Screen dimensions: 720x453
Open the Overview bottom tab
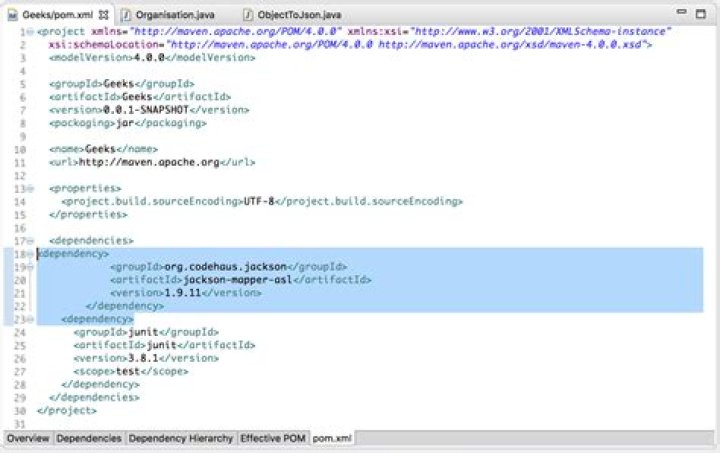tap(28, 438)
